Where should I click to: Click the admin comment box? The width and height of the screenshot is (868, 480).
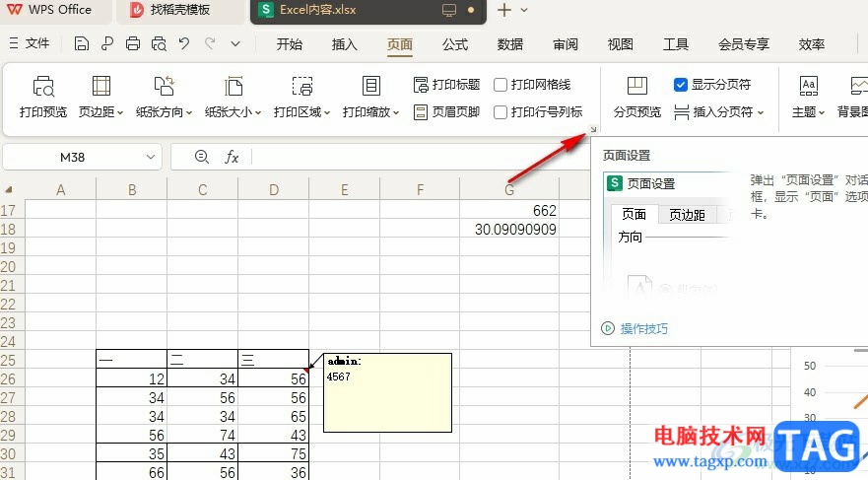click(x=387, y=392)
